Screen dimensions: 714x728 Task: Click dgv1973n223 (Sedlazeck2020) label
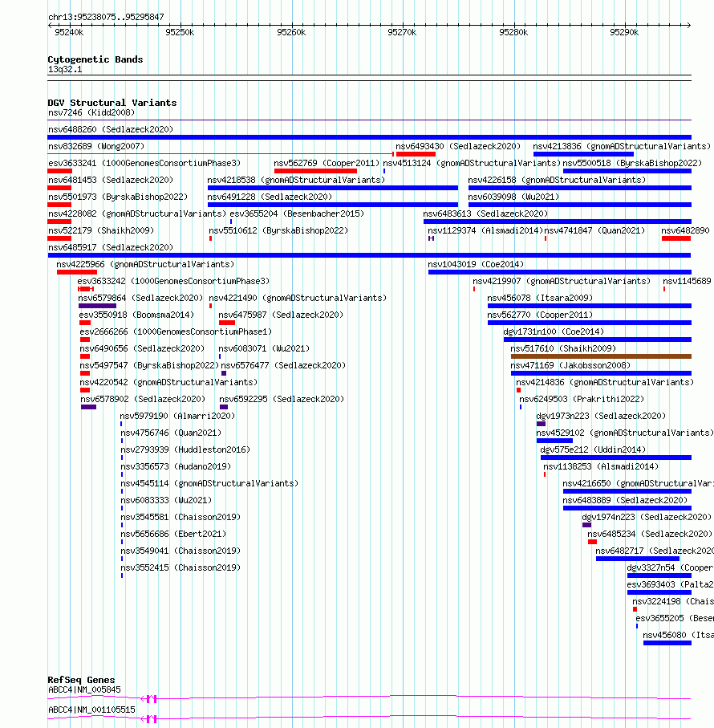tap(601, 416)
